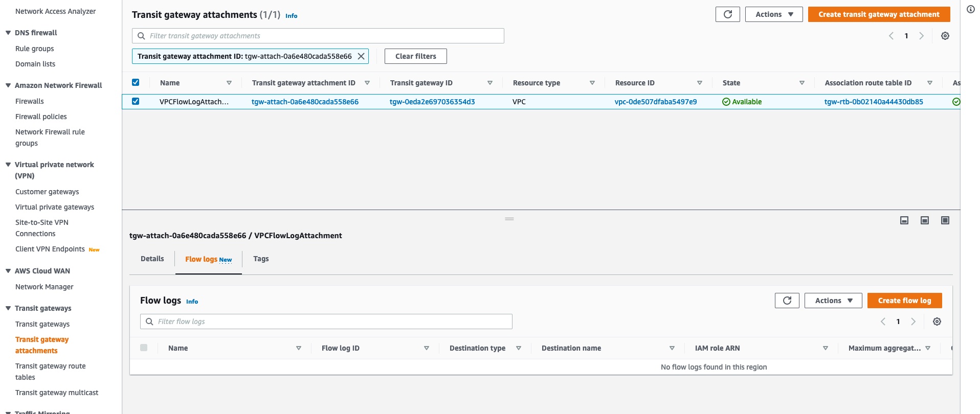980x414 pixels.
Task: Collapse the AWS Cloud WAN section
Action: 8,271
